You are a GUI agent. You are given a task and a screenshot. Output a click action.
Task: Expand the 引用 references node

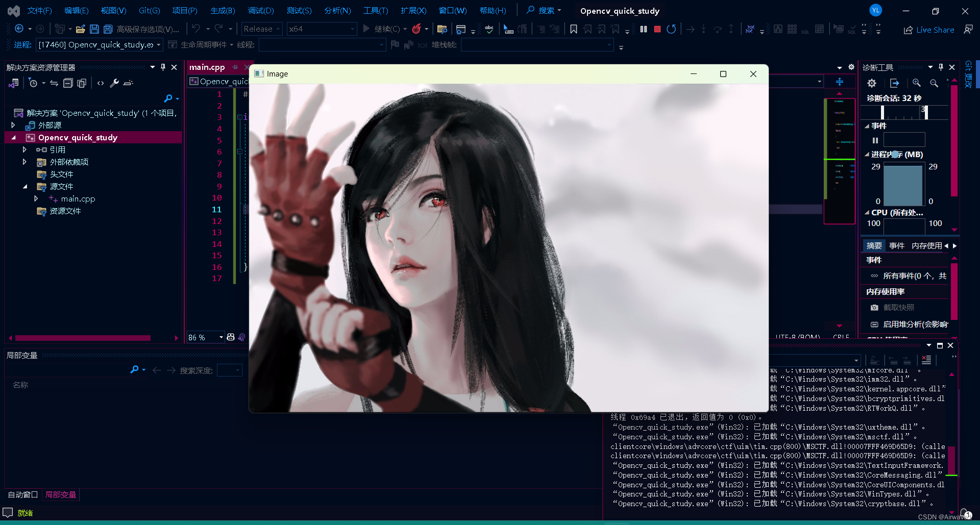point(24,149)
